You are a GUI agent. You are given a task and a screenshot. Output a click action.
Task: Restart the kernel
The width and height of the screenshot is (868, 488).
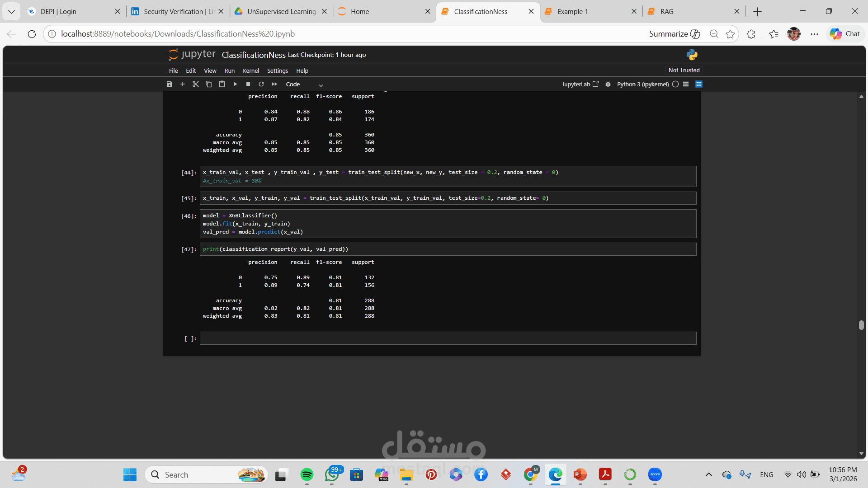[x=261, y=84]
